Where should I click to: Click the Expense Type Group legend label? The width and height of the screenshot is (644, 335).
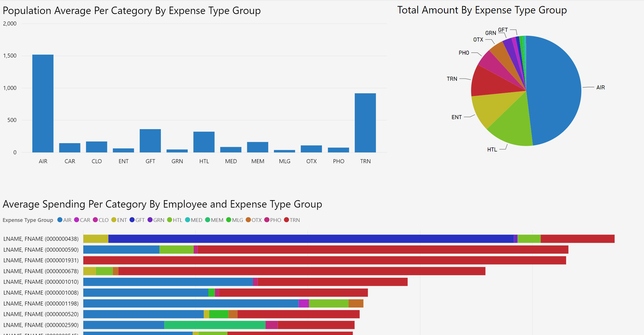click(x=28, y=220)
